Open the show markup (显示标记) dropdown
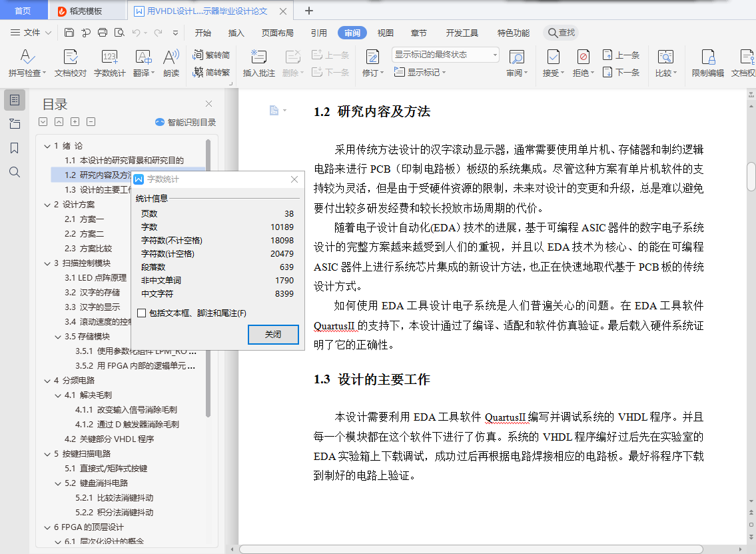 (420, 73)
